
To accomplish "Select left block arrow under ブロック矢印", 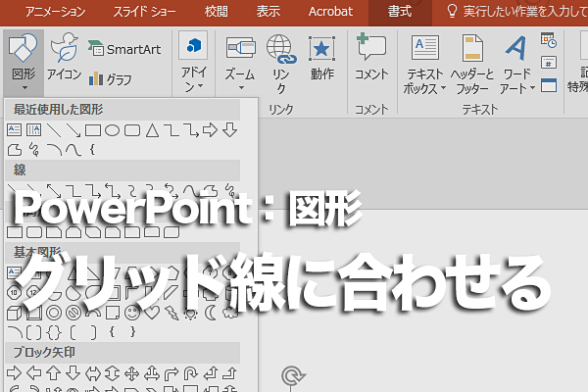I will pyautogui.click(x=33, y=373).
